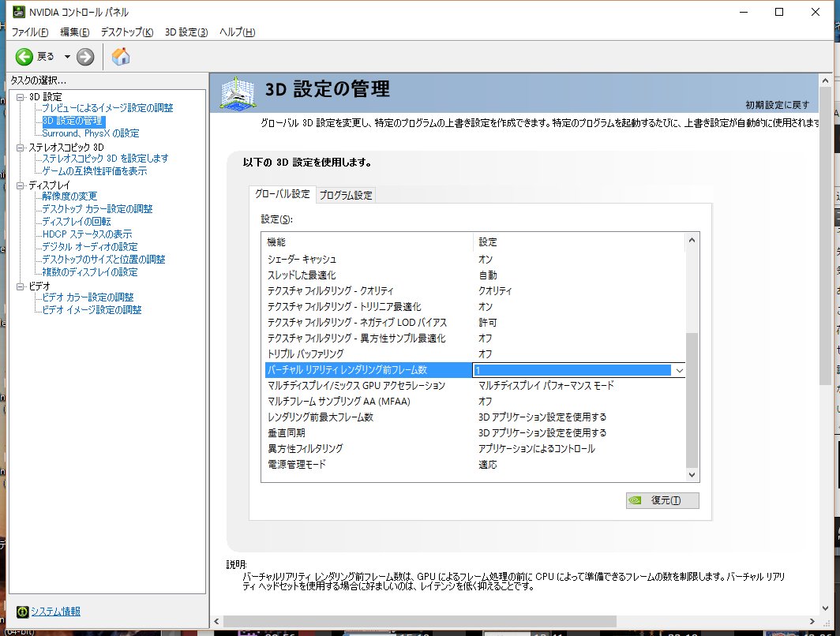Collapse the 3D 設定 tree node
Image resolution: width=840 pixels, height=636 pixels.
pos(21,97)
